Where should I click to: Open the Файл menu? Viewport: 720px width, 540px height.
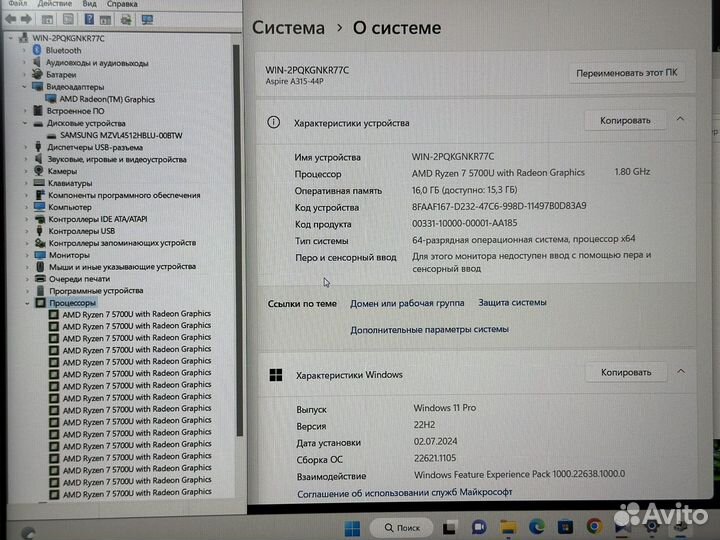(18, 4)
